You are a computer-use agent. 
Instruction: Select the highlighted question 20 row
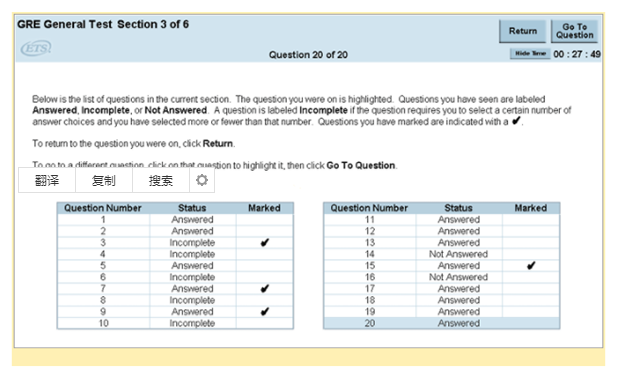[x=442, y=323]
